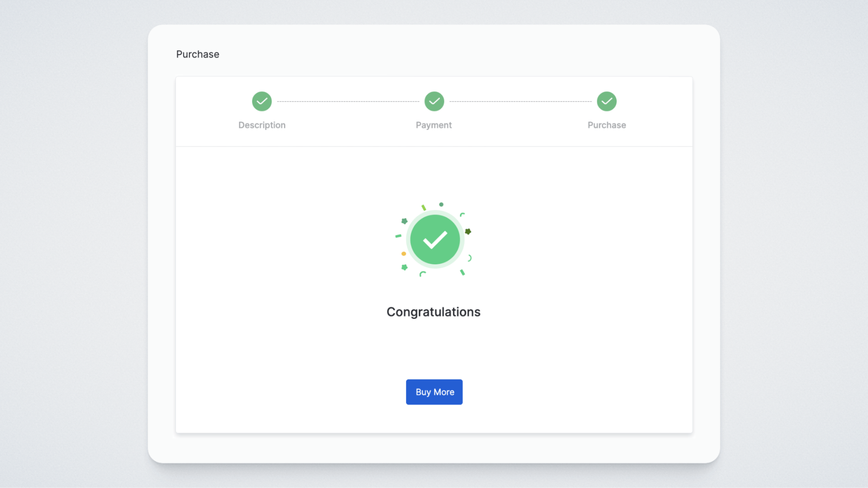Click the dotted line between Payment and Purchase

[520, 102]
